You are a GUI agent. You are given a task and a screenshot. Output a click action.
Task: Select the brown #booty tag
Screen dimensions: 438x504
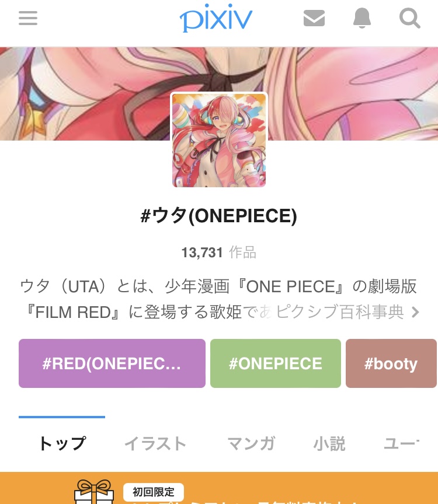(391, 363)
